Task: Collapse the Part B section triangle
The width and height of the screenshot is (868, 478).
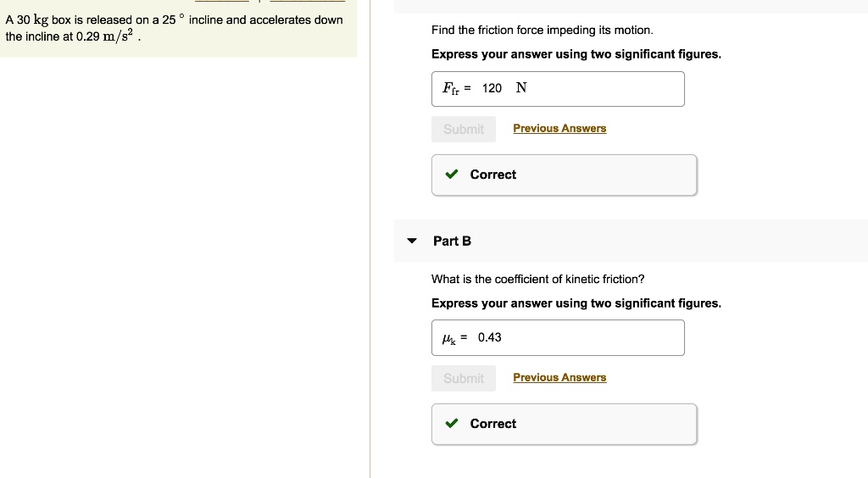Action: (x=412, y=241)
